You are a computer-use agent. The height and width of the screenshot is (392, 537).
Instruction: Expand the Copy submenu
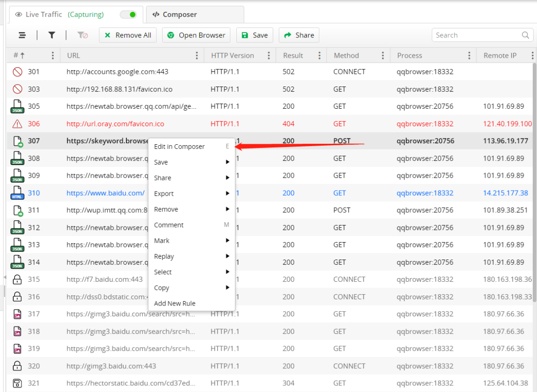click(x=192, y=288)
